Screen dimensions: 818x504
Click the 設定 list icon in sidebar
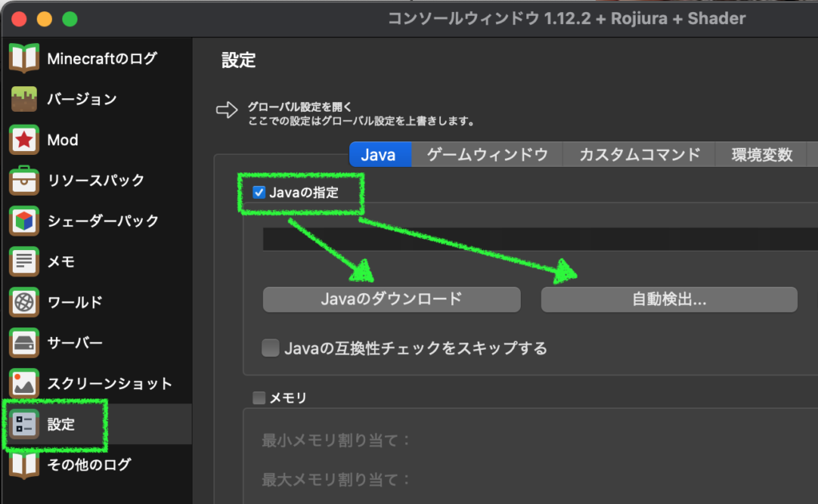point(24,424)
